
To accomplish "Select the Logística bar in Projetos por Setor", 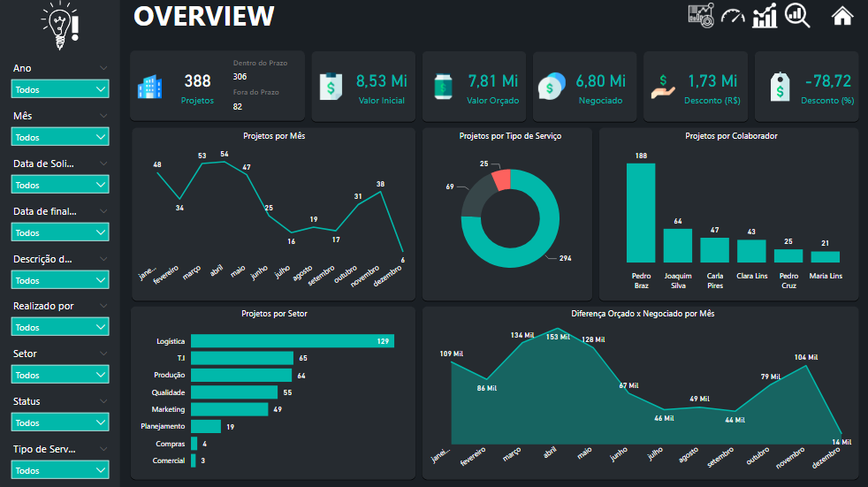I will point(292,341).
